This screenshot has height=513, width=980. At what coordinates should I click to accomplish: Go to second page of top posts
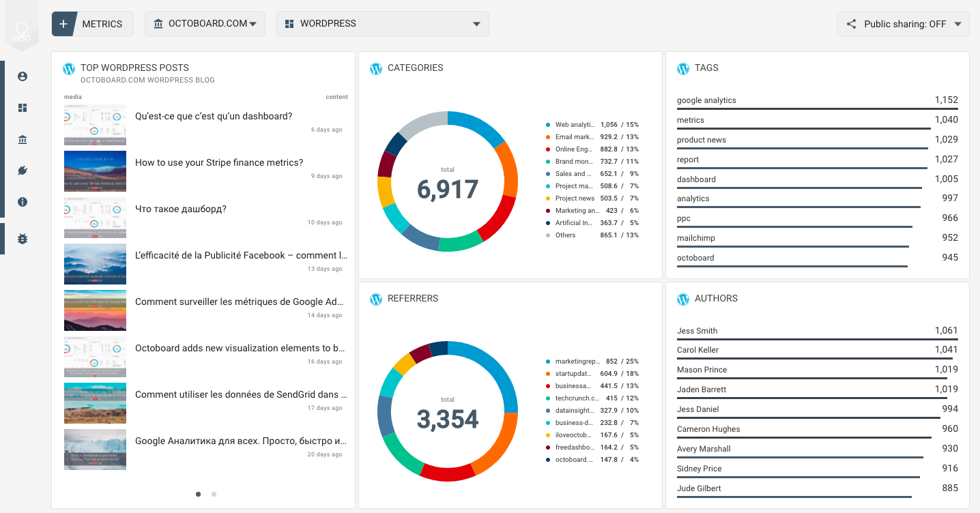point(214,494)
